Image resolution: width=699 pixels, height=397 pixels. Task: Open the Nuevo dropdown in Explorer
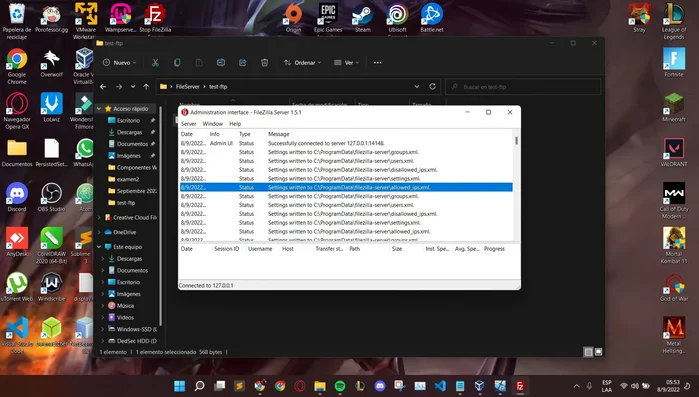point(119,63)
